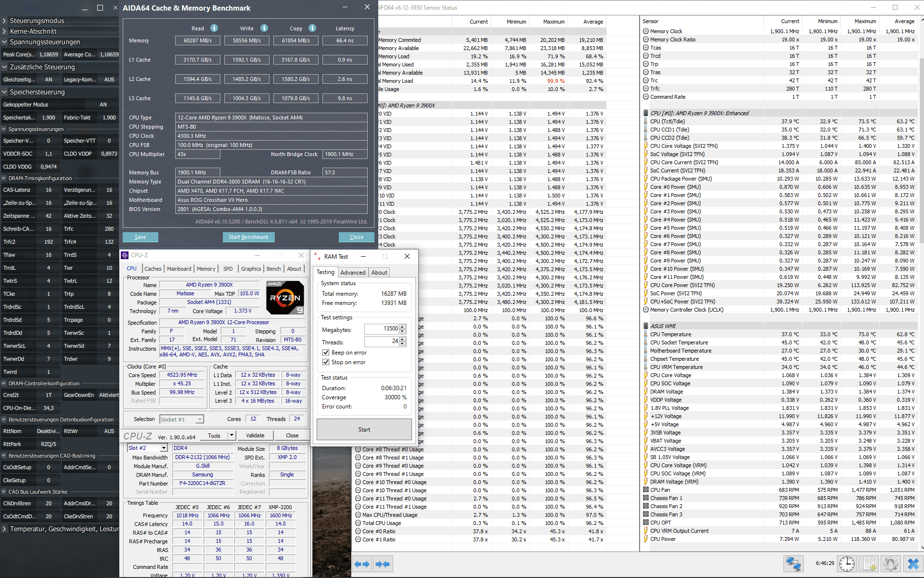The height and width of the screenshot is (578, 924).
Task: Close sensors with the blue X icon
Action: click(912, 564)
